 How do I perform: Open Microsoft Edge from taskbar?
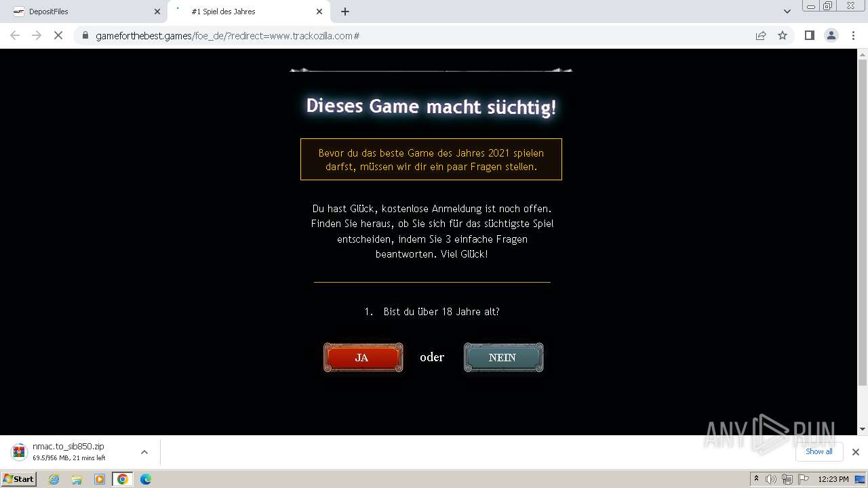(x=145, y=479)
